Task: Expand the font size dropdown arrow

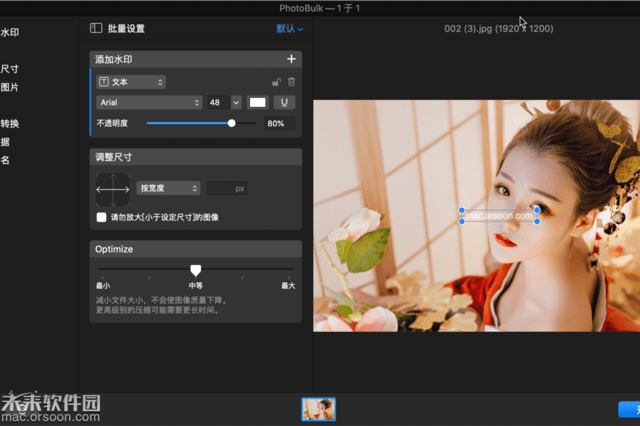Action: click(236, 102)
